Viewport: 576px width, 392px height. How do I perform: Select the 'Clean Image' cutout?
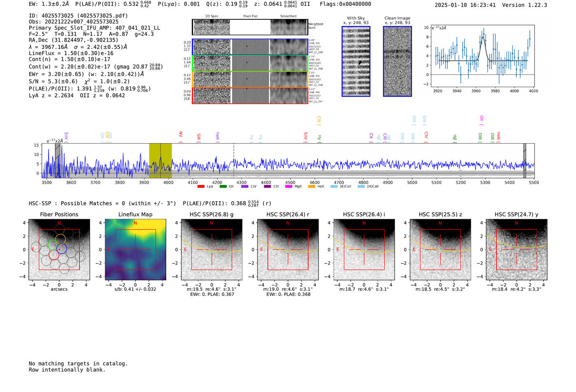tap(397, 61)
